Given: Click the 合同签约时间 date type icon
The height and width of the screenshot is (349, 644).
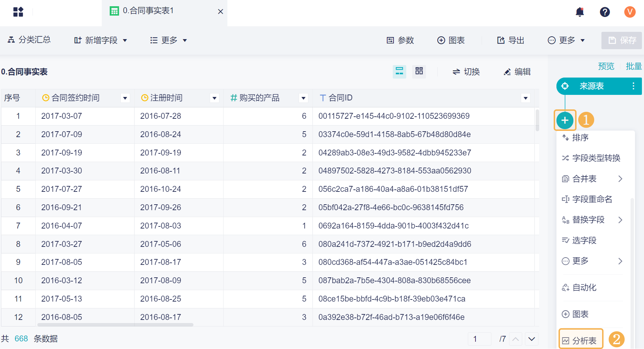Looking at the screenshot, I should pyautogui.click(x=45, y=98).
